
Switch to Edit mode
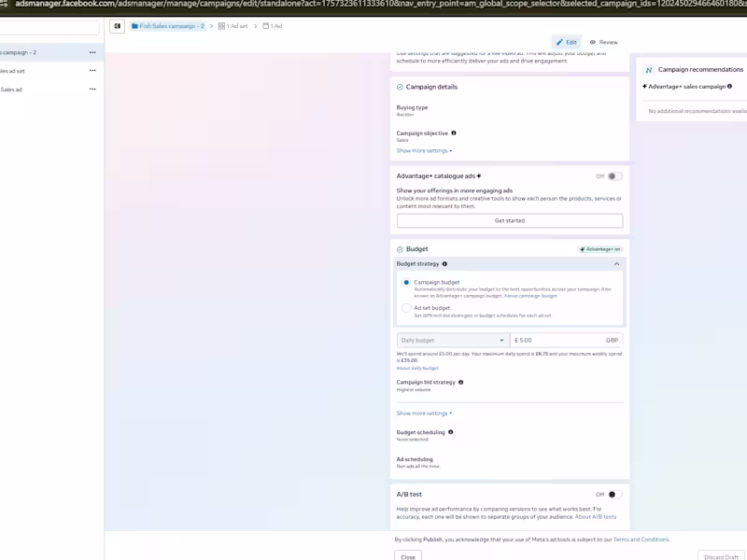567,42
